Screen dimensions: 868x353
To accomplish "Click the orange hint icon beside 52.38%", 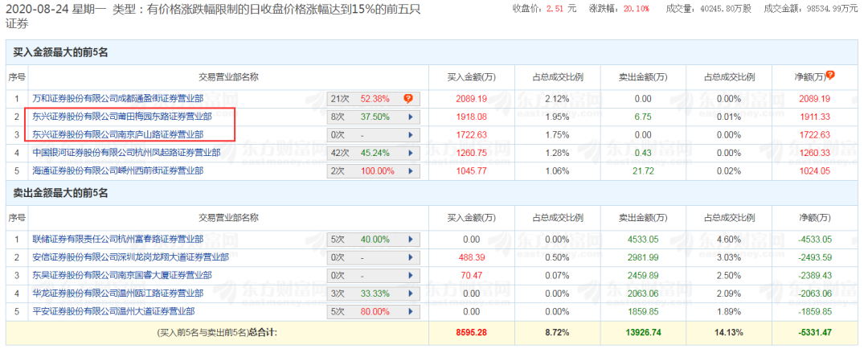I will pyautogui.click(x=407, y=99).
